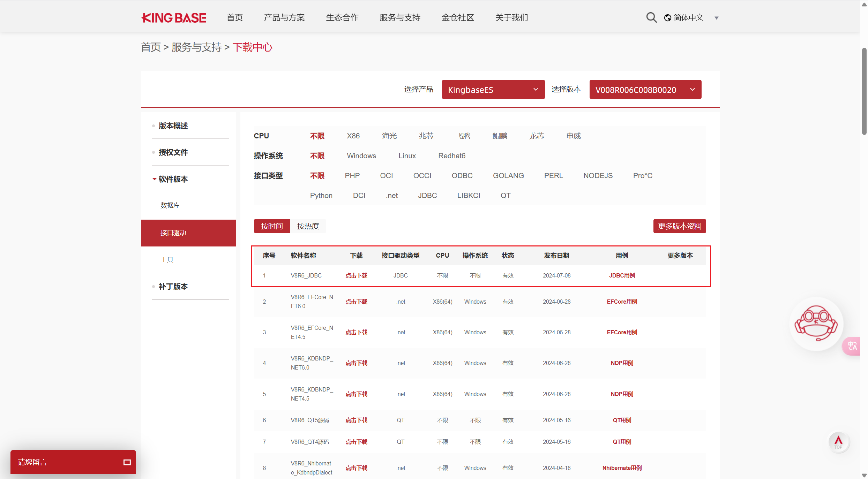This screenshot has height=479, width=868.
Task: Click 点击下载 for V8R6_KDBNDP_NET6.0
Action: pyautogui.click(x=356, y=363)
